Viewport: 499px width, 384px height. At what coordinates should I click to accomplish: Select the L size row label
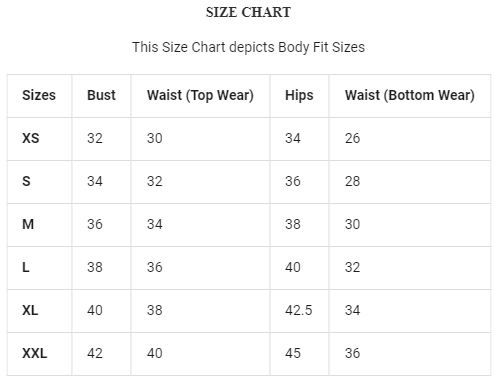[26, 267]
